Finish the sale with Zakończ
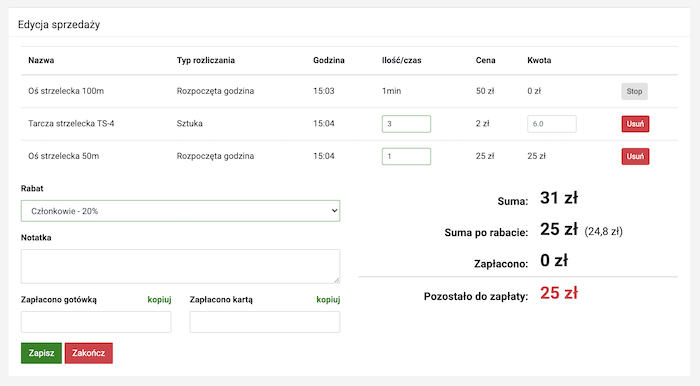 88,353
